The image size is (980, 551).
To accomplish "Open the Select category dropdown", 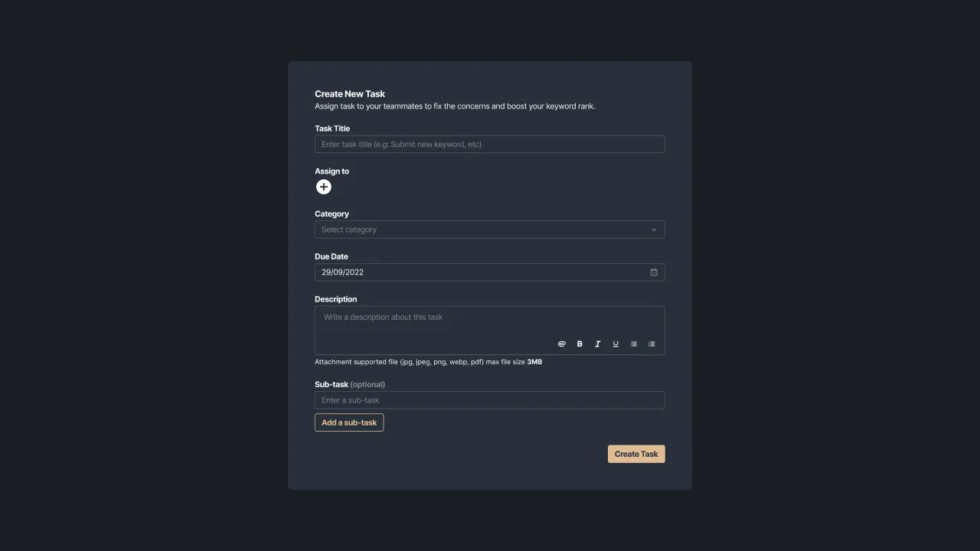I will click(x=482, y=230).
